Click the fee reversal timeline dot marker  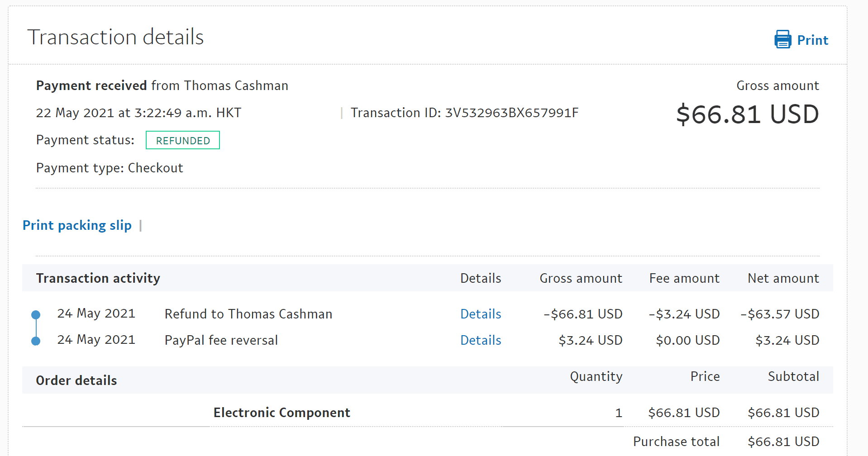click(36, 341)
